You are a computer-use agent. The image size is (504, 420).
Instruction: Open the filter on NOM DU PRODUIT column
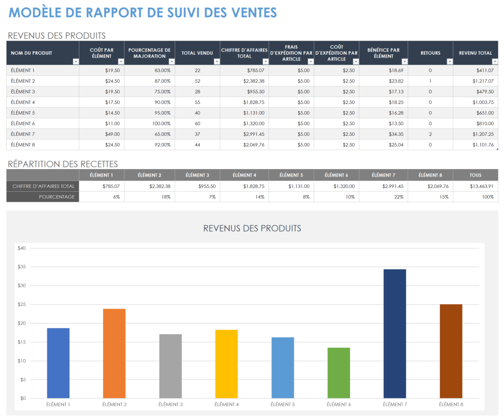(76, 61)
